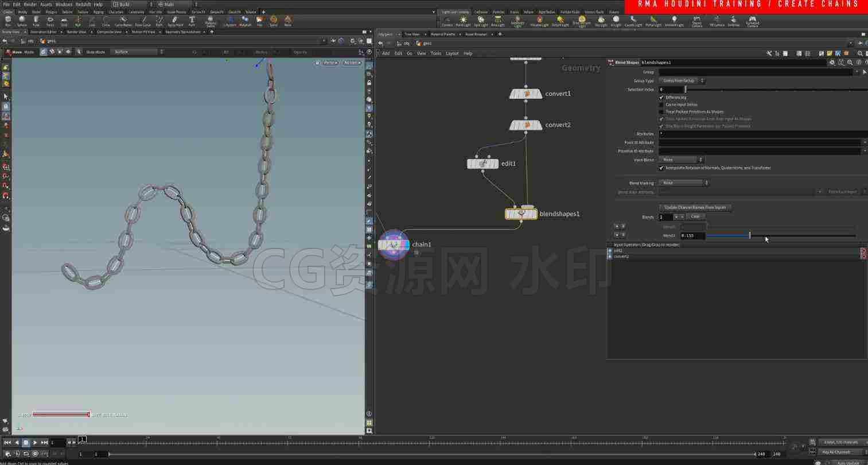Choose the Spot Light shelf tool

coord(481,21)
